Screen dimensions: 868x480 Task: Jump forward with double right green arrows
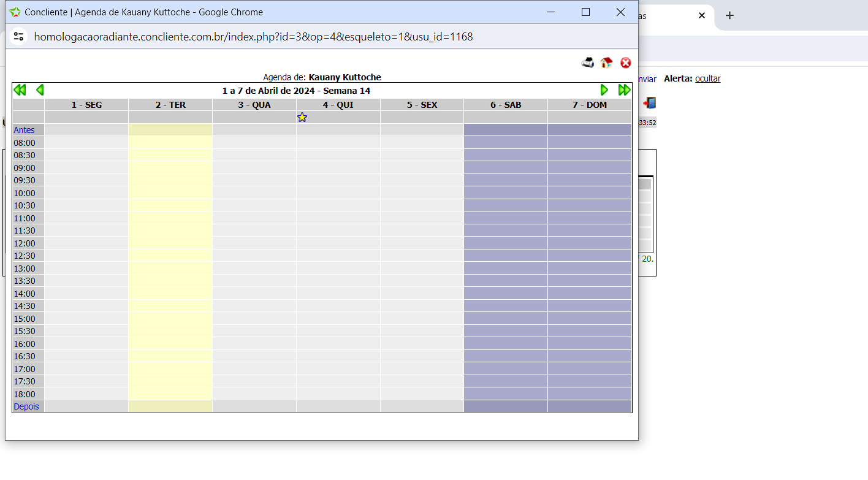pos(624,90)
